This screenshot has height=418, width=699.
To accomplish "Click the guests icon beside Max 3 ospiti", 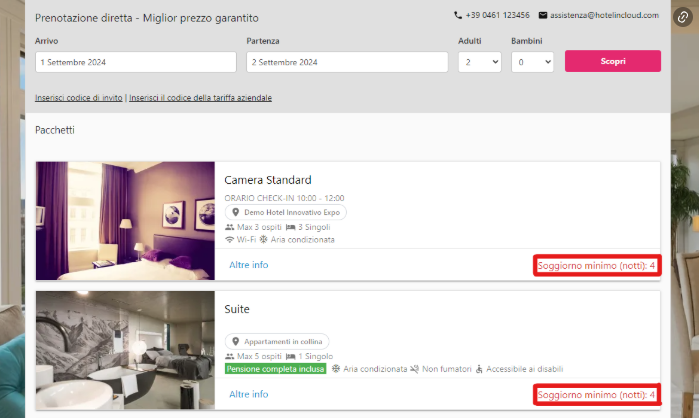I will [x=230, y=227].
